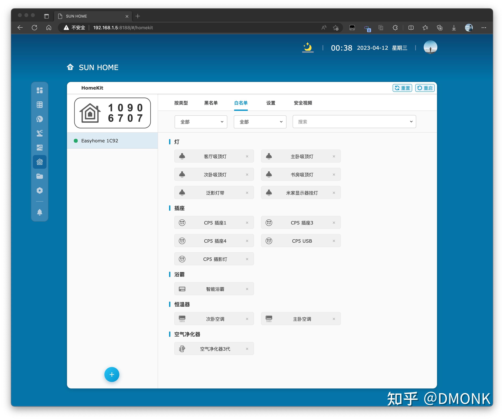This screenshot has width=504, height=420.
Task: Open the folder icon in sidebar
Action: click(x=40, y=176)
